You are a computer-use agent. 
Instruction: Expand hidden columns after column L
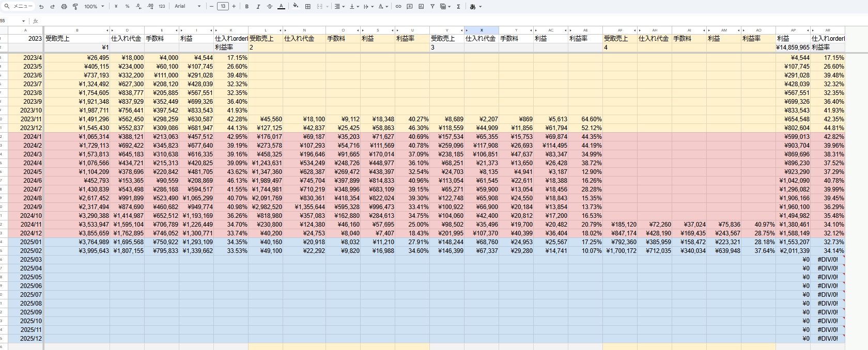click(281, 30)
